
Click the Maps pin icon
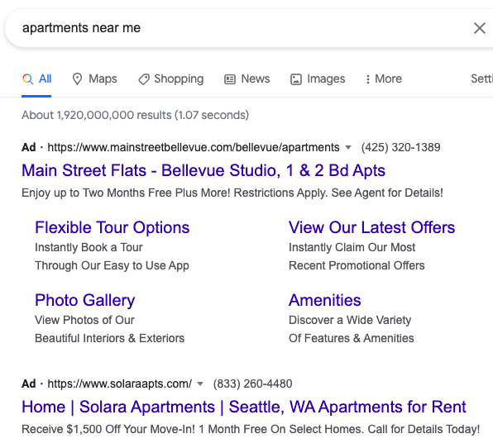tap(77, 79)
